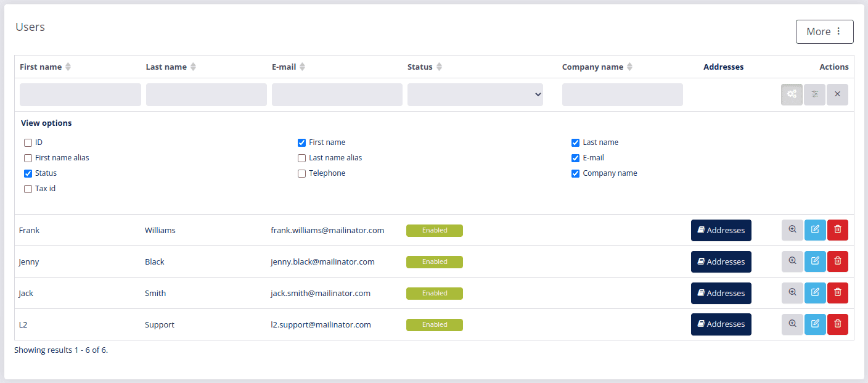Enable First name alias column checkbox
Screen dimensions: 868x383
point(28,158)
